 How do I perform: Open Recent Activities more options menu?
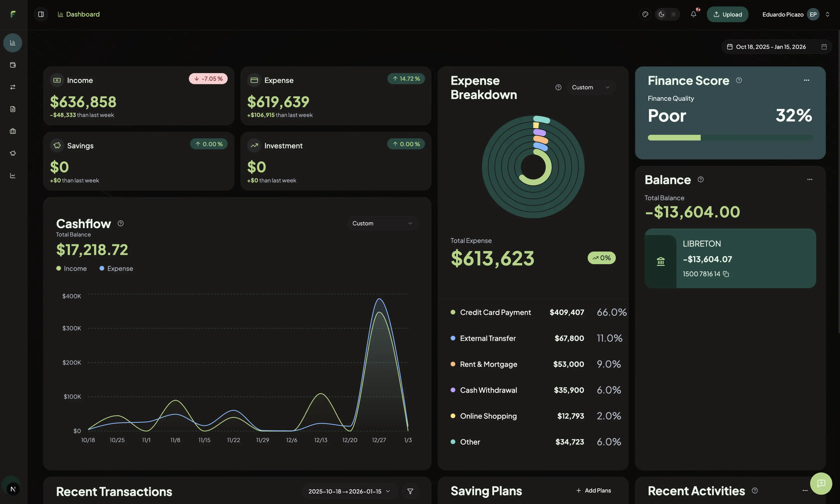click(x=805, y=490)
